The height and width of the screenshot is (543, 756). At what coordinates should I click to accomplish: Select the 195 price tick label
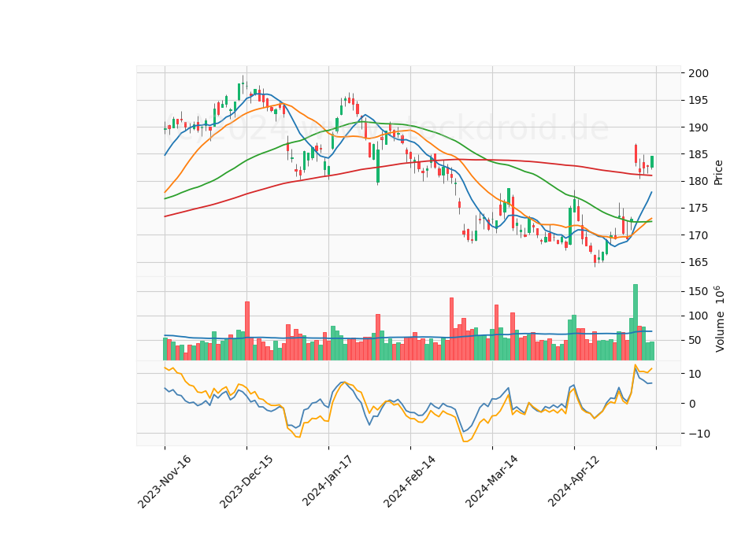(699, 100)
